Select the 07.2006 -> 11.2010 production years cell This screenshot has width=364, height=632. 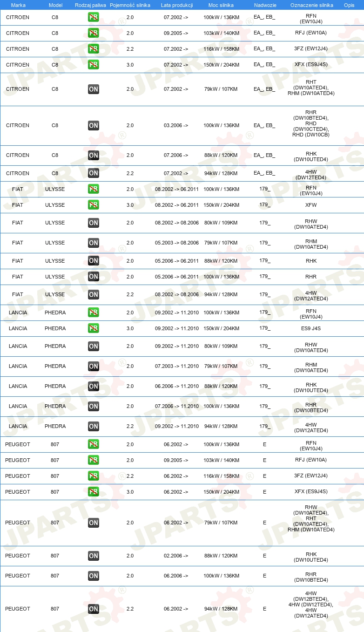click(x=177, y=406)
